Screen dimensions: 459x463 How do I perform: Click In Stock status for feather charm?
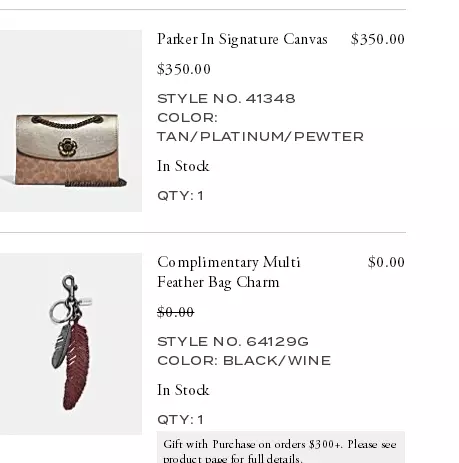click(x=183, y=390)
